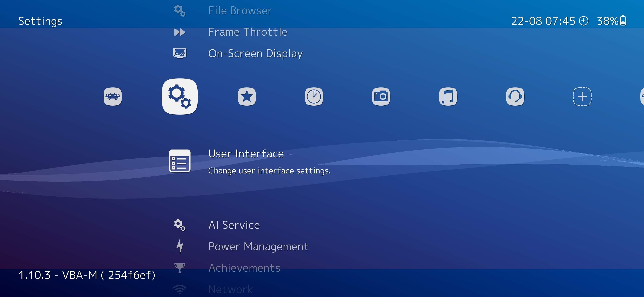Click the User Interface list icon

(180, 161)
